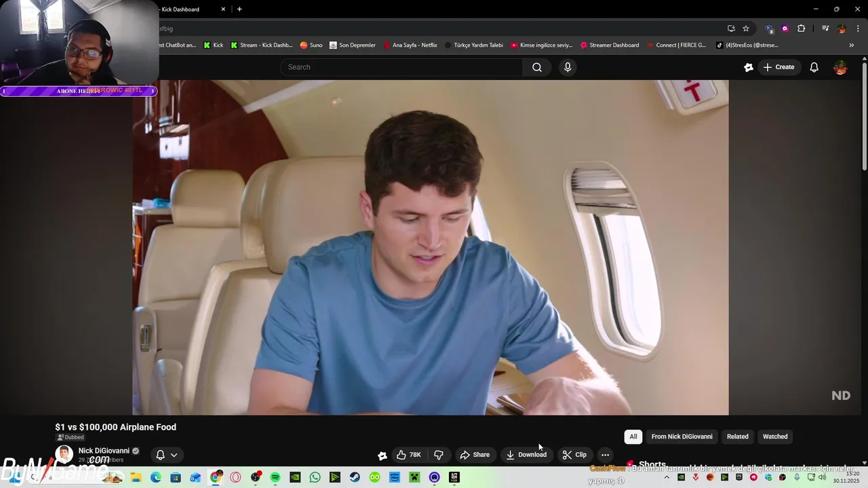Click the extension icon left of the like button
The height and width of the screenshot is (488, 868).
click(382, 455)
